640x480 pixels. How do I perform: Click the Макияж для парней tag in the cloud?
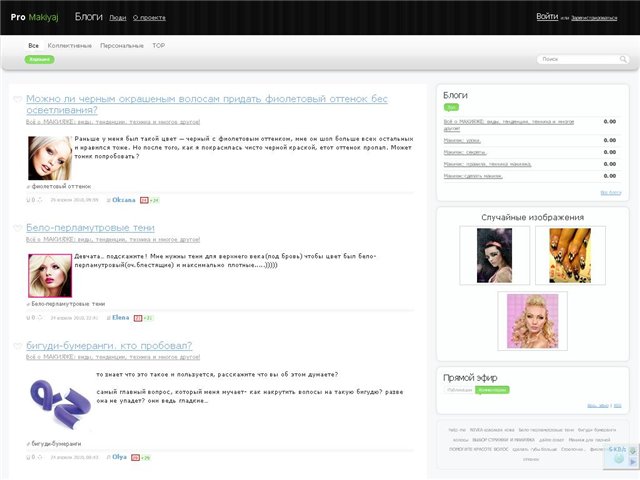(589, 440)
